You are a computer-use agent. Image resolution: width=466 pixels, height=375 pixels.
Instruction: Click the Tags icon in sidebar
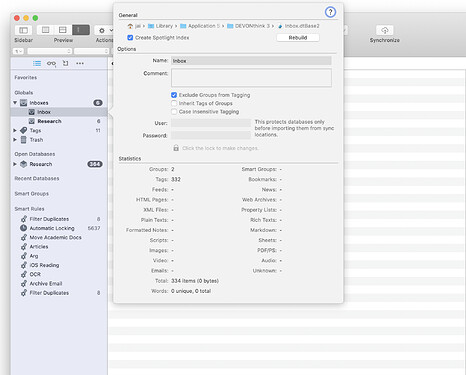pyautogui.click(x=23, y=130)
